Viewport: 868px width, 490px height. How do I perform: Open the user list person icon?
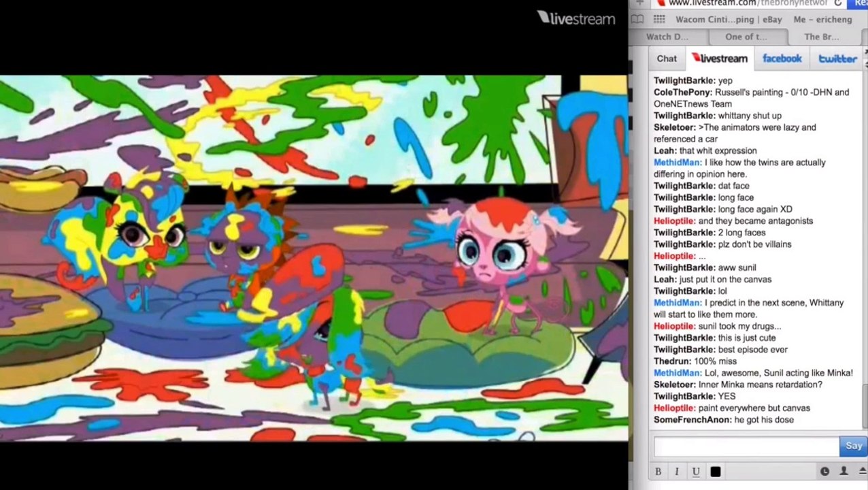(844, 472)
